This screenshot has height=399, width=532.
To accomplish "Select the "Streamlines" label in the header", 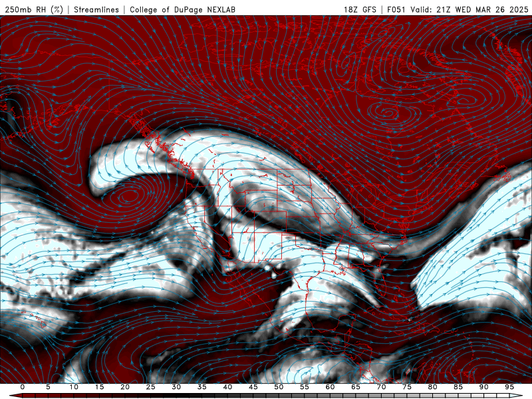I will 96,9.
